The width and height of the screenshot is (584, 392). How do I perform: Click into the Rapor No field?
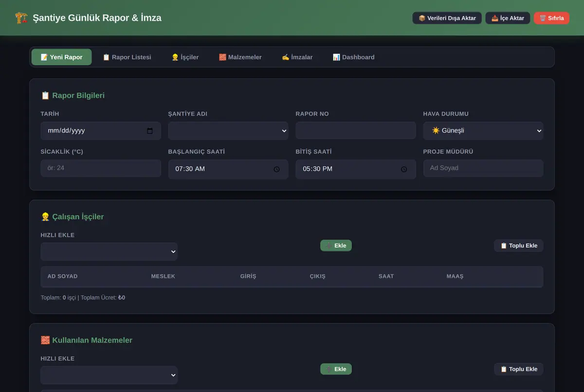[356, 130]
